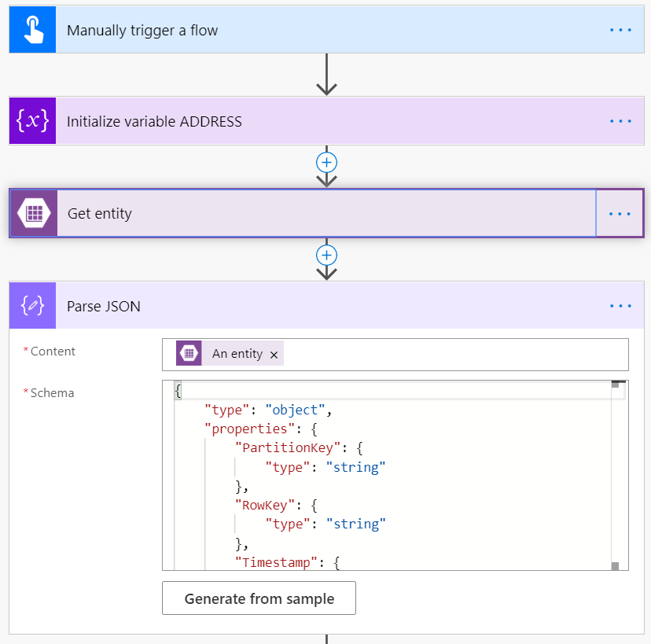Click the Generate from sample button
Image resolution: width=651 pixels, height=644 pixels.
click(x=259, y=598)
